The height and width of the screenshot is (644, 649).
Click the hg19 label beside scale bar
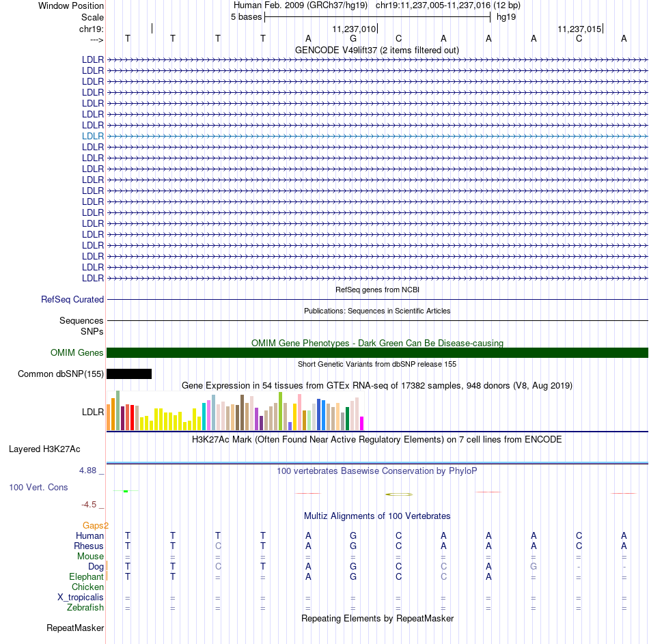pos(506,17)
